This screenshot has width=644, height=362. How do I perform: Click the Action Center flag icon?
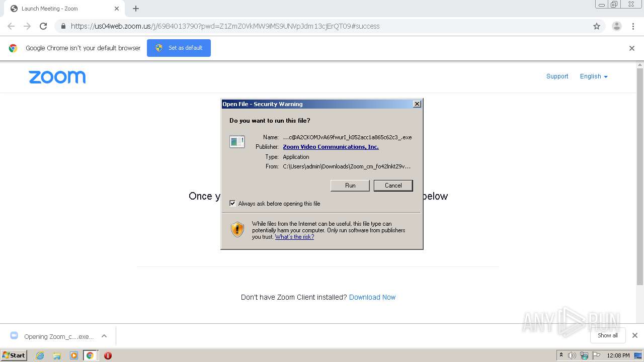pyautogui.click(x=596, y=355)
